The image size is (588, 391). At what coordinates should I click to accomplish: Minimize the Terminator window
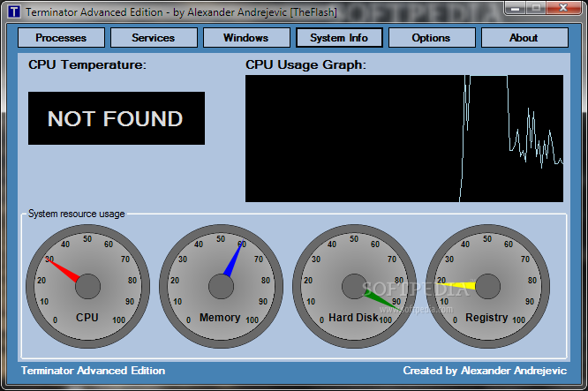coord(516,8)
